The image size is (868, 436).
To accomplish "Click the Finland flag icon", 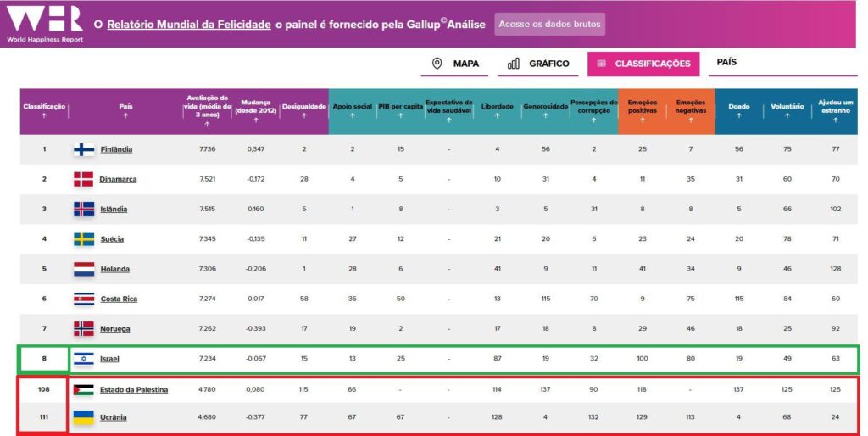I will pos(84,149).
